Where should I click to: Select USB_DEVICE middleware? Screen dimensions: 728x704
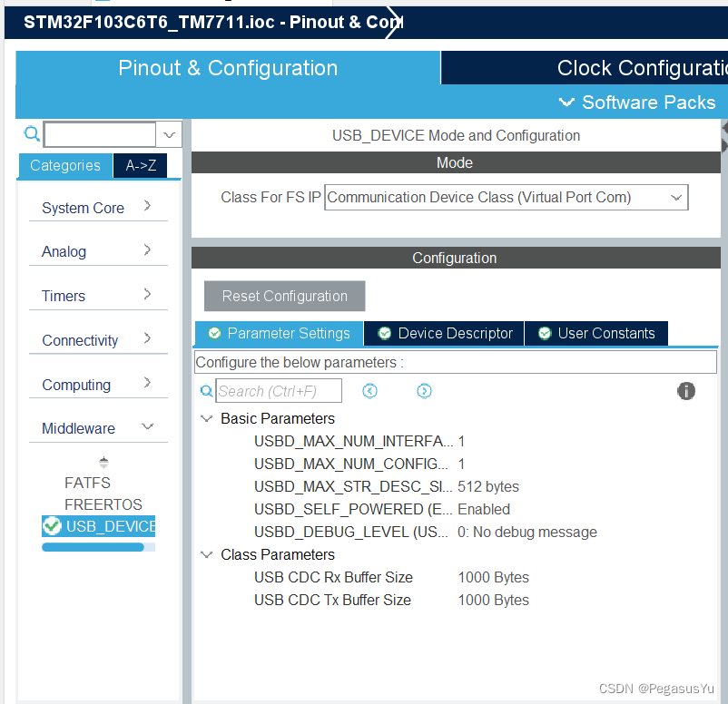(x=98, y=526)
